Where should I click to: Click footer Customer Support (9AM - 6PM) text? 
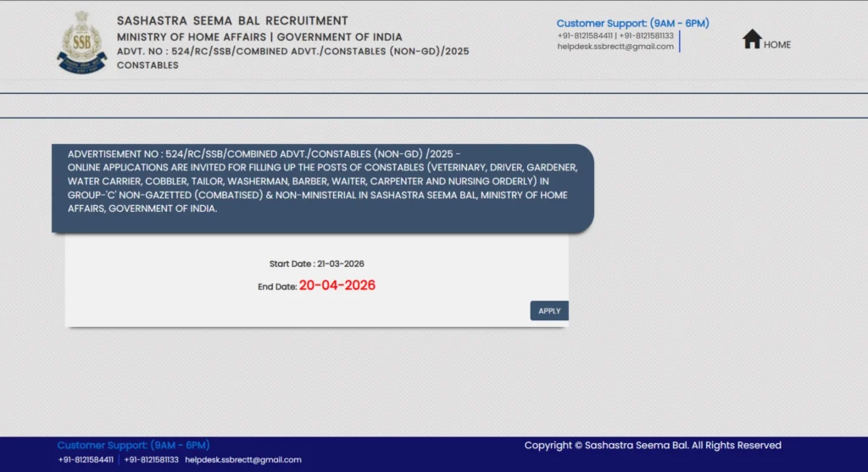point(133,445)
